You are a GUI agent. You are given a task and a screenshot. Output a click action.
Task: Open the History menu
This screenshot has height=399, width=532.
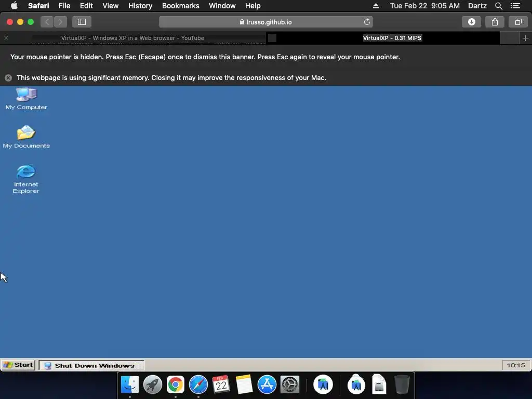coord(140,6)
